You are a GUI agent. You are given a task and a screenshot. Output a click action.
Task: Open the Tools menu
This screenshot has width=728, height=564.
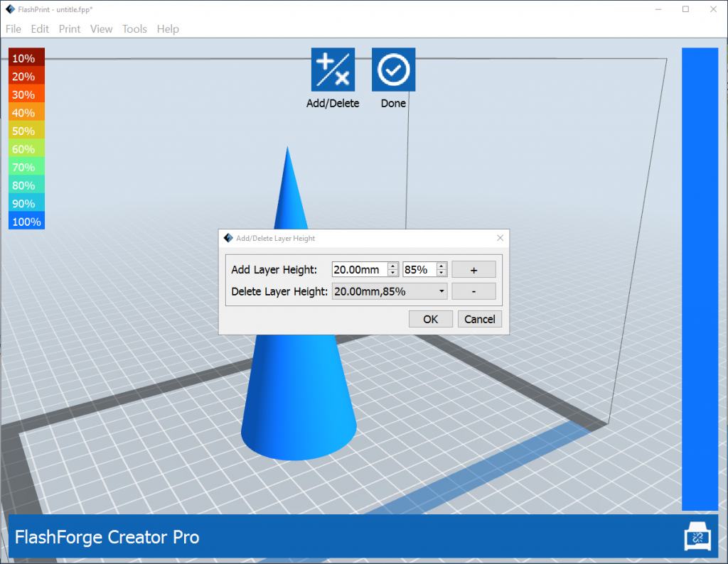134,28
